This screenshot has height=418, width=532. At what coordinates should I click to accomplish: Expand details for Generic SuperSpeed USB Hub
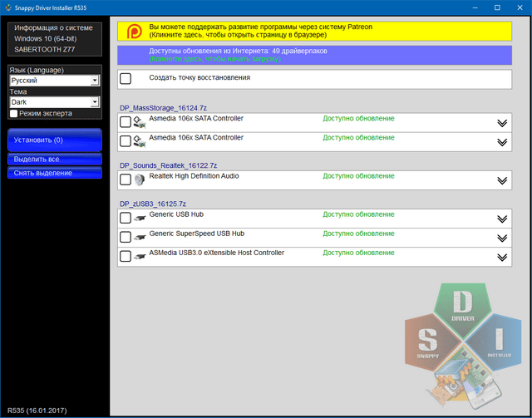(x=502, y=239)
